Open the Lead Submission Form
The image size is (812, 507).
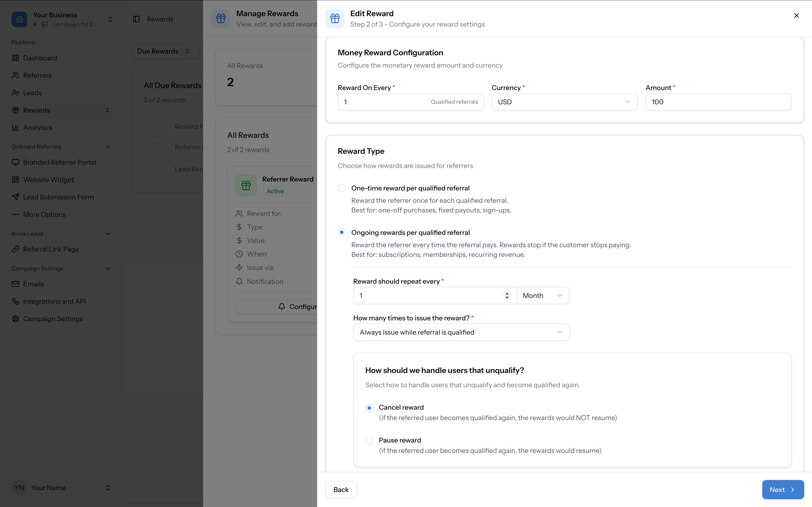pyautogui.click(x=58, y=197)
